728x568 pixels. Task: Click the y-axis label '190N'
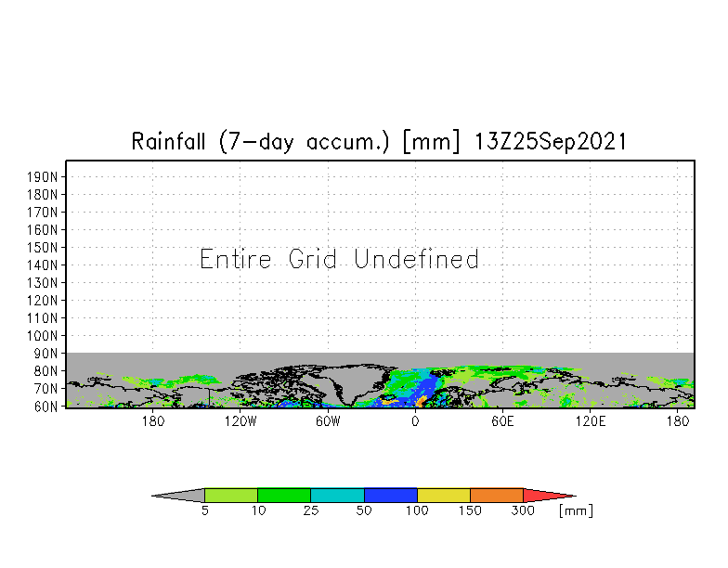coord(43,176)
